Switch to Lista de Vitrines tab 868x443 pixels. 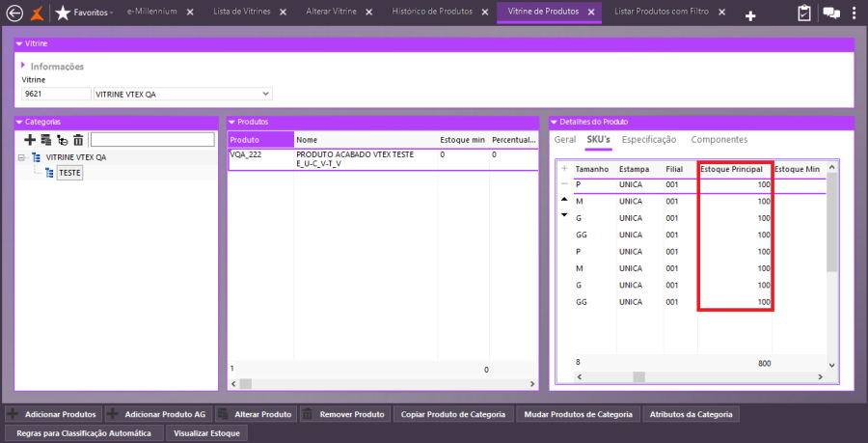tap(242, 12)
